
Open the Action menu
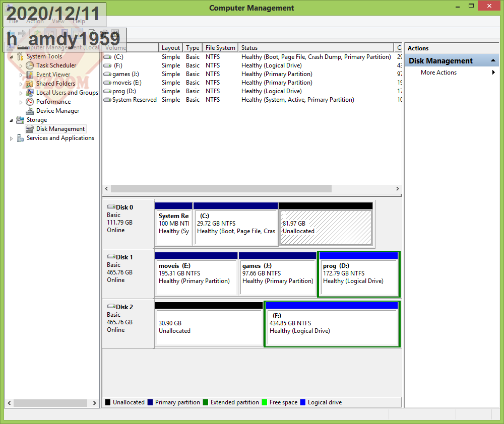coord(35,21)
